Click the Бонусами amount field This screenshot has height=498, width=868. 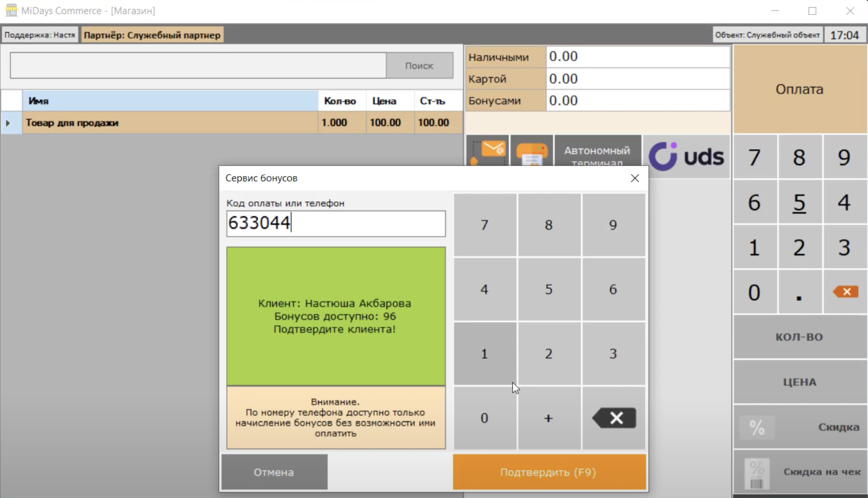[x=637, y=100]
